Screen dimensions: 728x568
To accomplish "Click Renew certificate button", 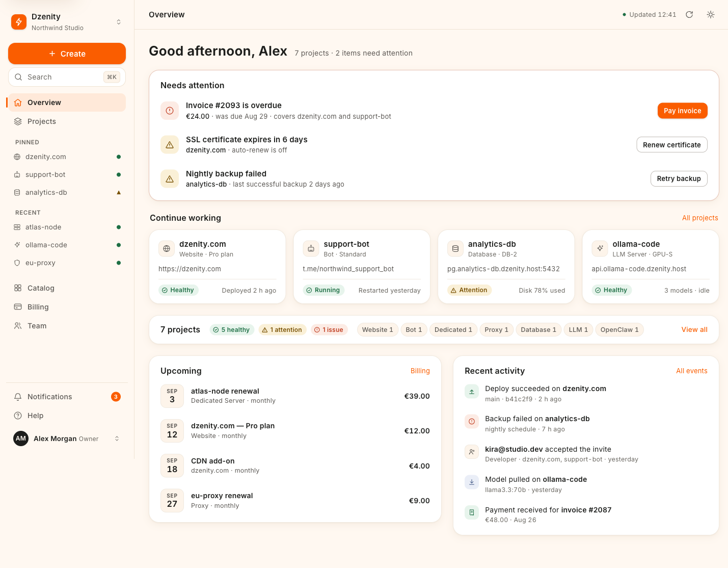I will pos(671,145).
